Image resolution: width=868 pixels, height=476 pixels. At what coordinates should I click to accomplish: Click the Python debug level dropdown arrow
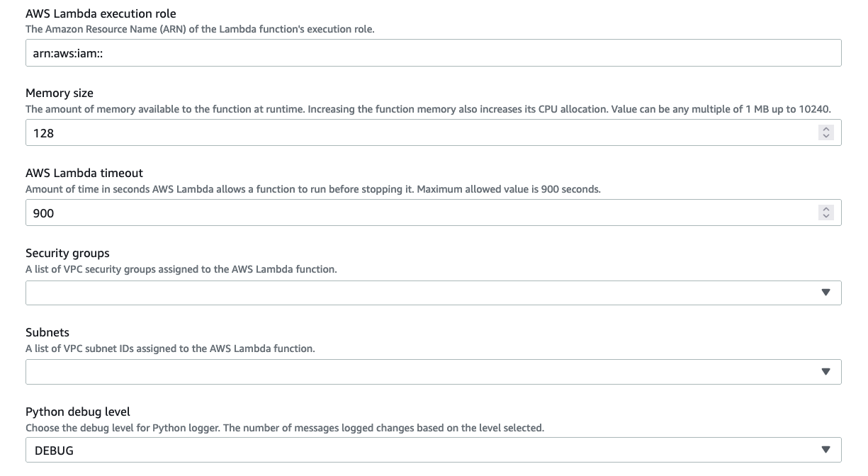(825, 448)
